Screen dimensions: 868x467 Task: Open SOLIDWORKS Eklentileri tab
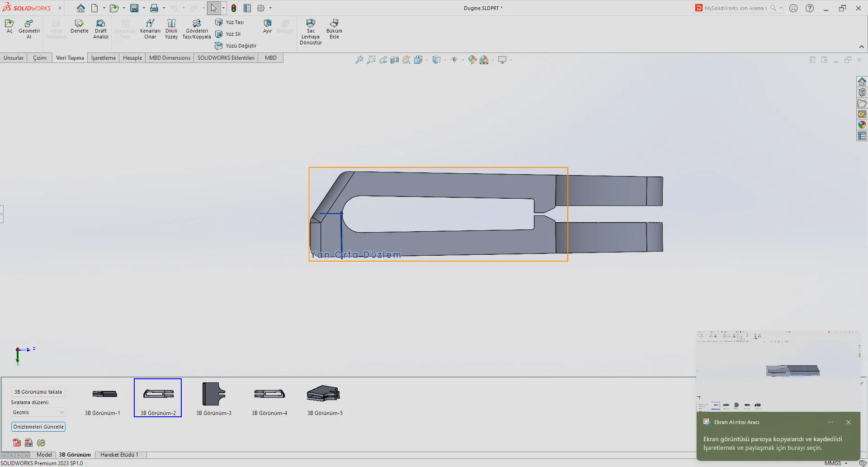tap(226, 58)
